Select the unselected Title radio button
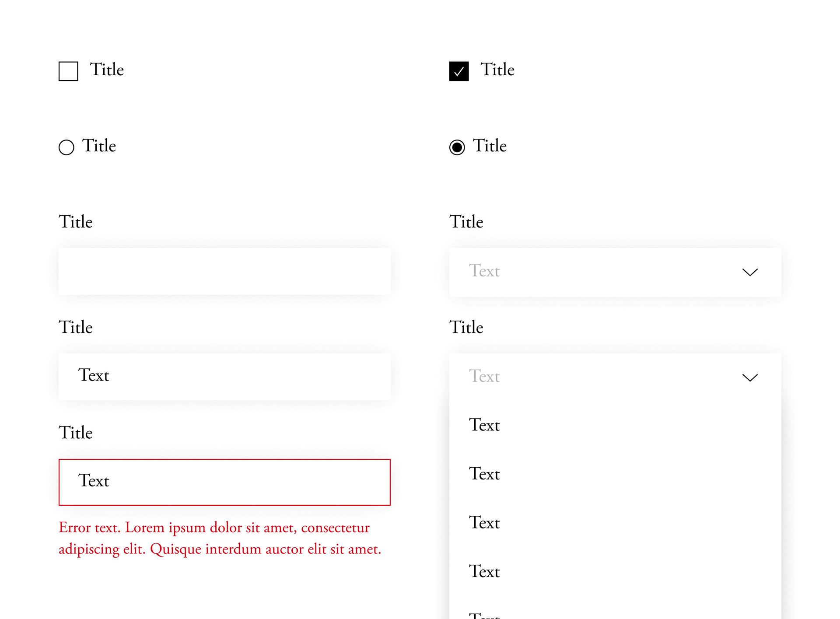The image size is (840, 619). click(x=66, y=147)
